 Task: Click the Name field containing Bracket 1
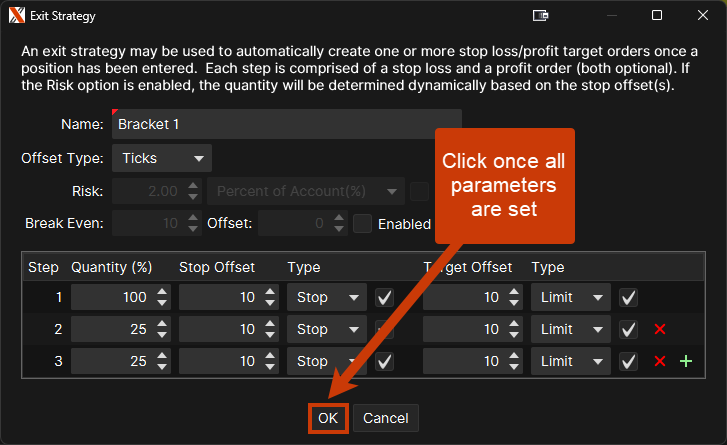pos(285,125)
